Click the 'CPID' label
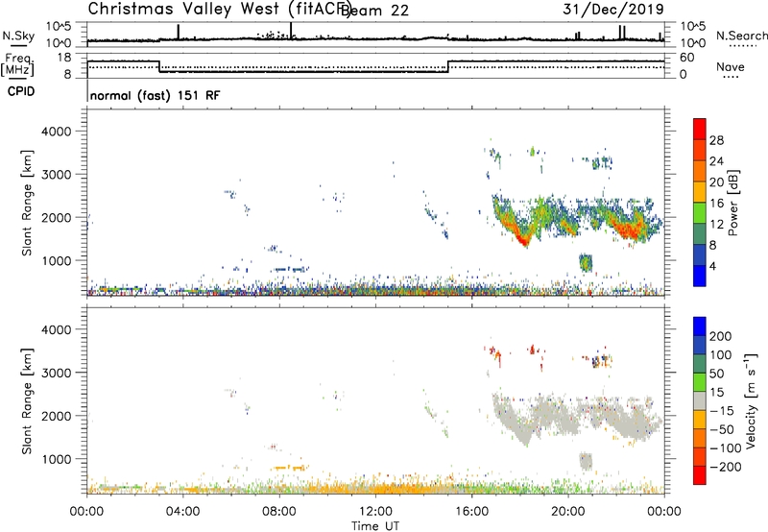Image resolution: width=768 pixels, height=532 pixels. 21,91
